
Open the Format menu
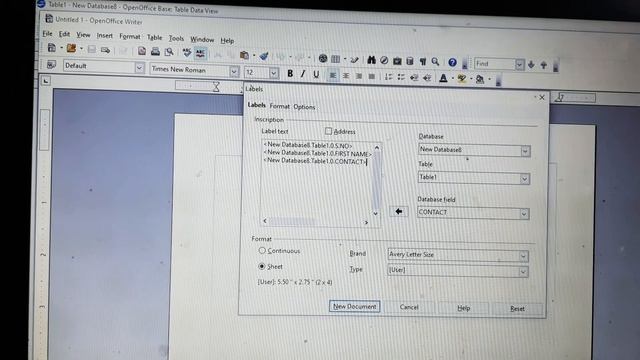130,37
